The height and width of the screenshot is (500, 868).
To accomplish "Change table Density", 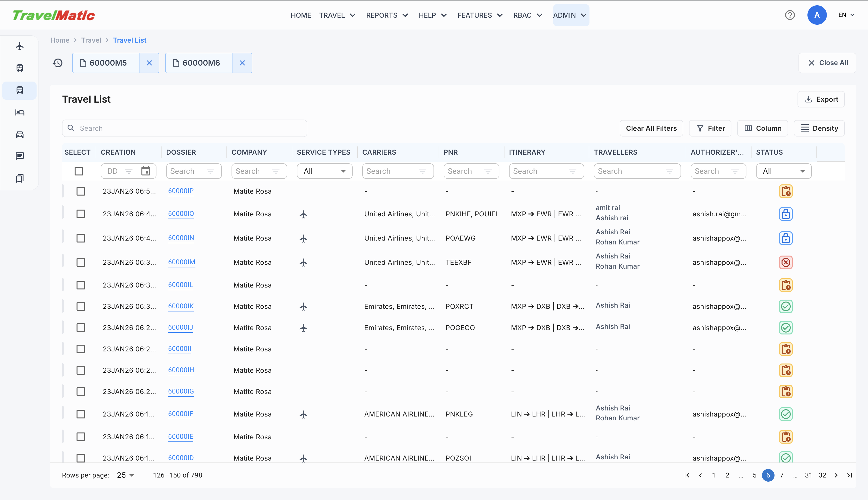I will tap(819, 128).
